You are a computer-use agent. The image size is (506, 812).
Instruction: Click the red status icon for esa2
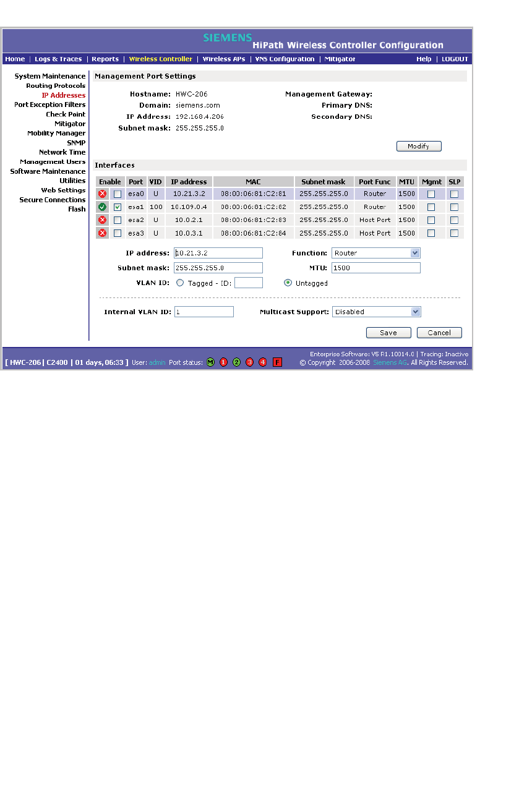[x=103, y=220]
